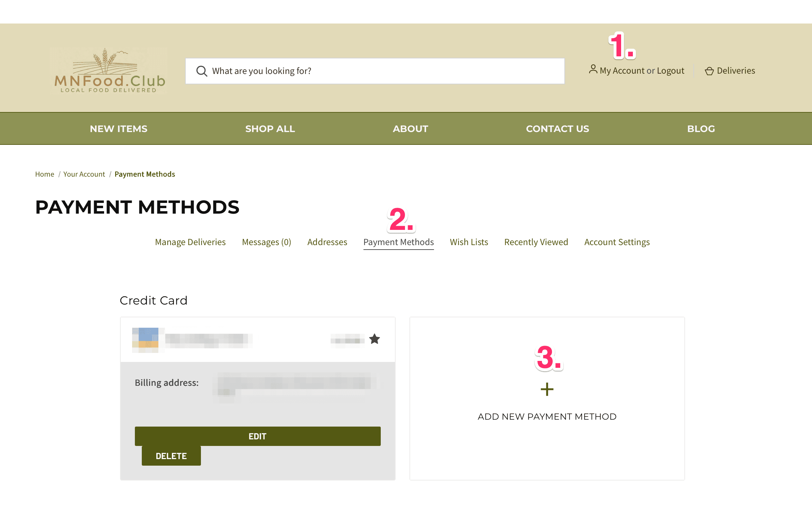Click the blurred card brand logo
The image size is (812, 513).
(x=145, y=339)
